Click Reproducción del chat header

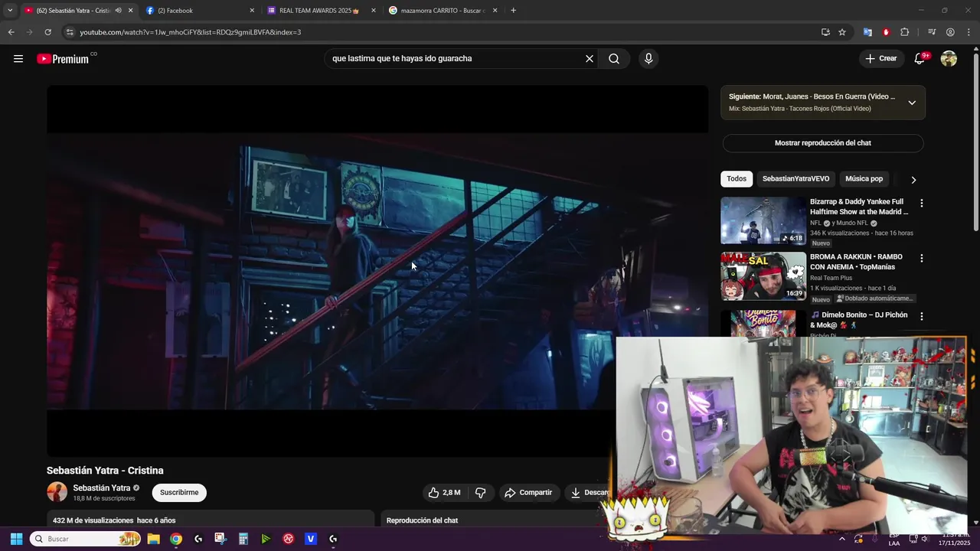[422, 520]
